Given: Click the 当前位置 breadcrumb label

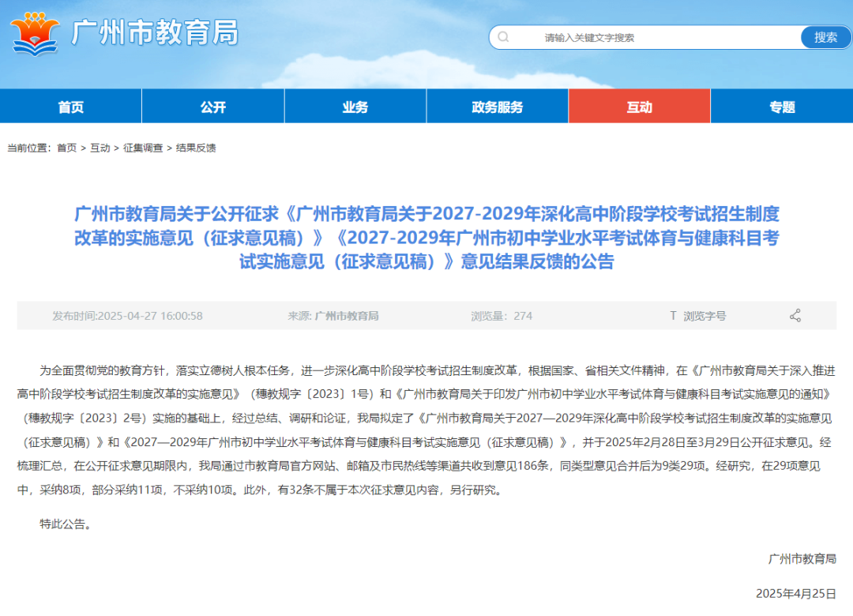Looking at the screenshot, I should click(x=29, y=148).
